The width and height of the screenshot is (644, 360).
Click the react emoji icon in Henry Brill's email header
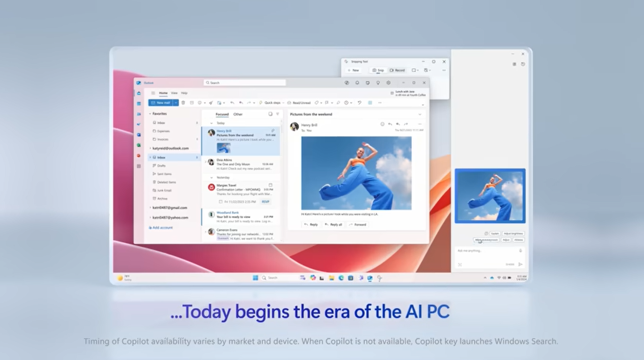coord(382,124)
